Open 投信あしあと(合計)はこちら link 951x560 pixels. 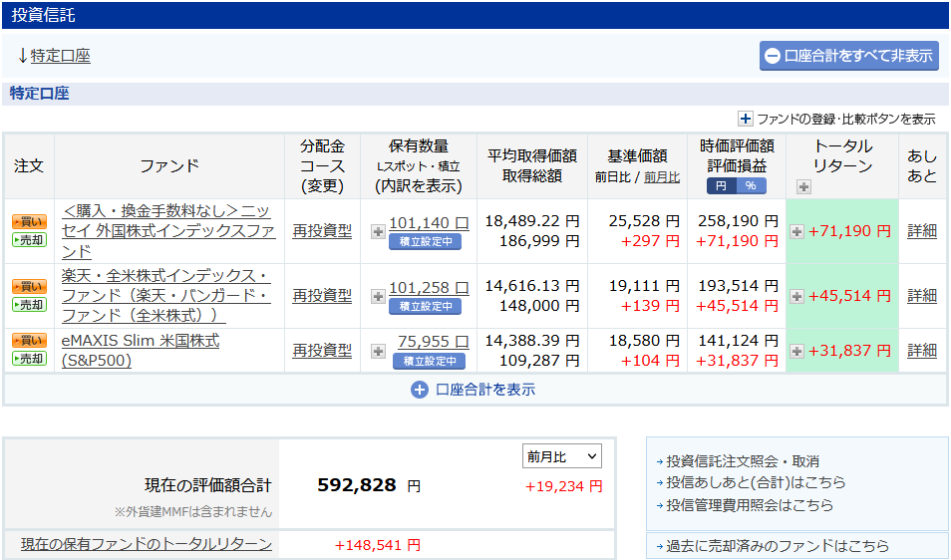click(756, 482)
